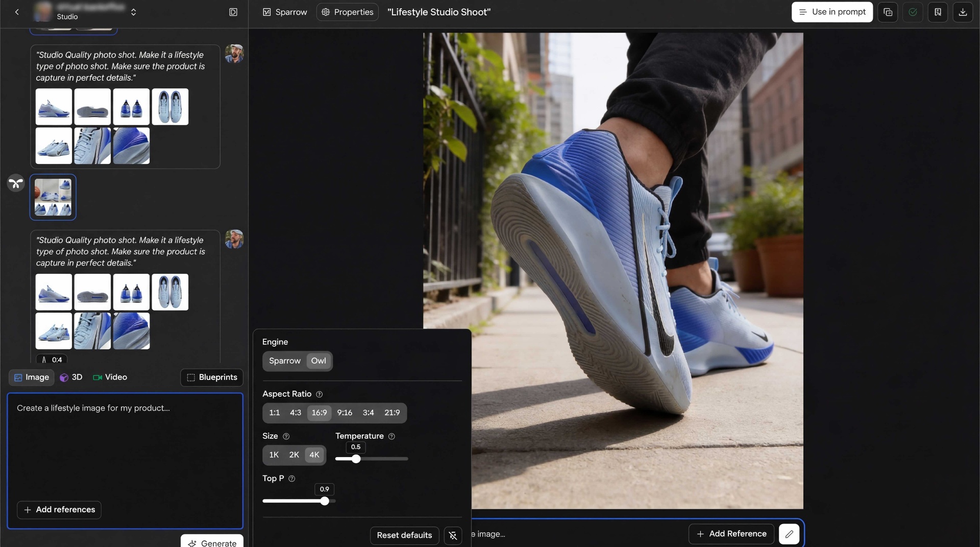
Task: Click the green checkmark approve icon
Action: (913, 12)
